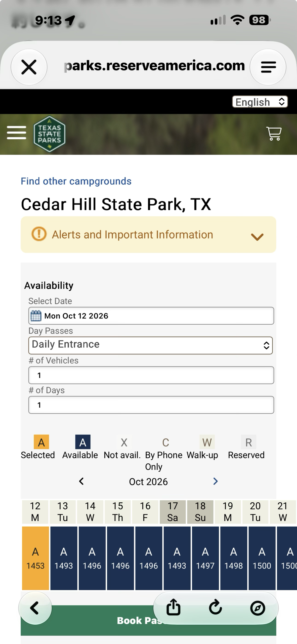Screen dimensions: 297x644
Task: Select Saturday 17 availability cell
Action: pyautogui.click(x=177, y=558)
